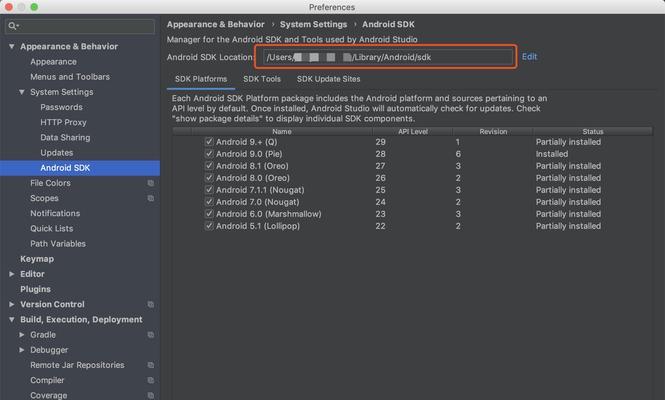The height and width of the screenshot is (400, 665).
Task: Click project-level icon beside Scopes
Action: pyautogui.click(x=151, y=198)
